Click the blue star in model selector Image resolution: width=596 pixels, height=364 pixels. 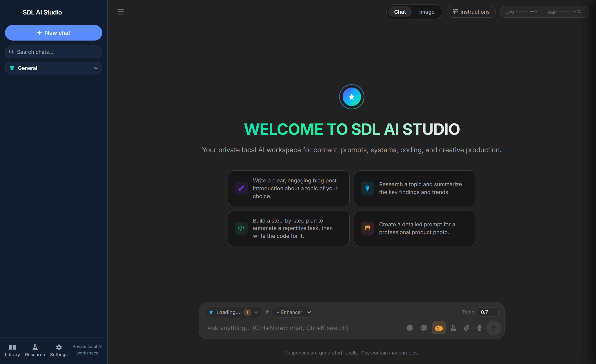(x=211, y=312)
